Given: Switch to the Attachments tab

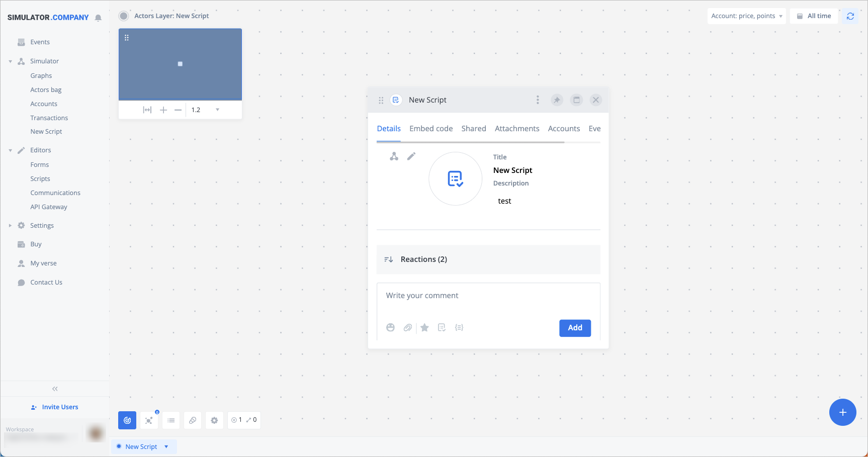Looking at the screenshot, I should coord(517,129).
